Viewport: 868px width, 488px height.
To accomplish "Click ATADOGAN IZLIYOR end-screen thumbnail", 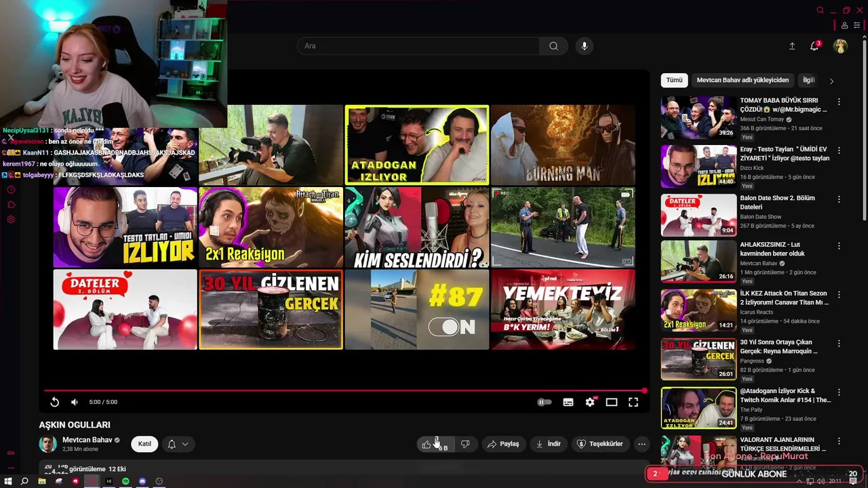I will point(416,145).
